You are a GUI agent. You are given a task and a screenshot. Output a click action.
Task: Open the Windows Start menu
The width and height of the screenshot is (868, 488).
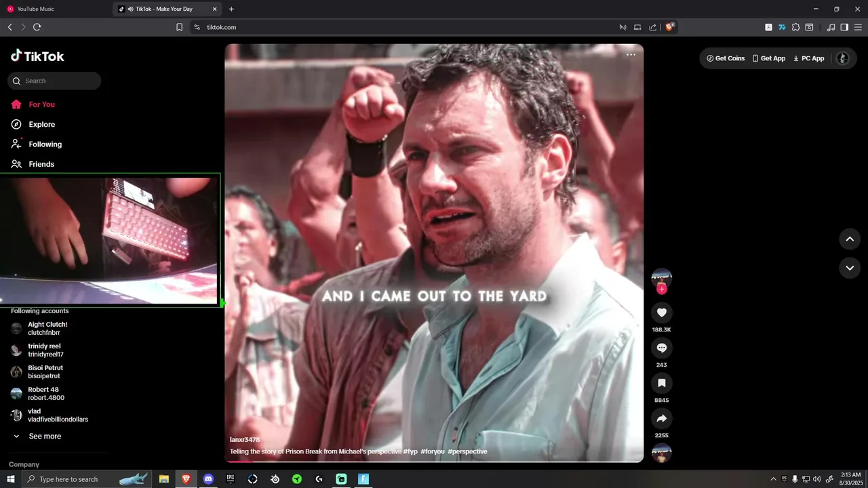11,479
